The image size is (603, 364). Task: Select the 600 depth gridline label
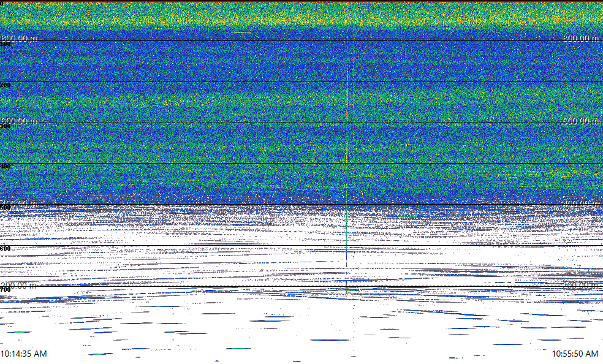pyautogui.click(x=6, y=249)
